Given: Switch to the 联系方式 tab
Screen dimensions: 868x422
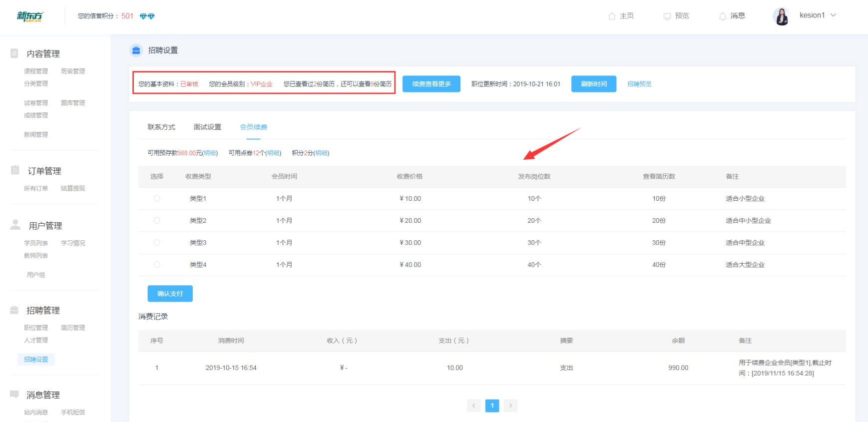Looking at the screenshot, I should pyautogui.click(x=161, y=127).
